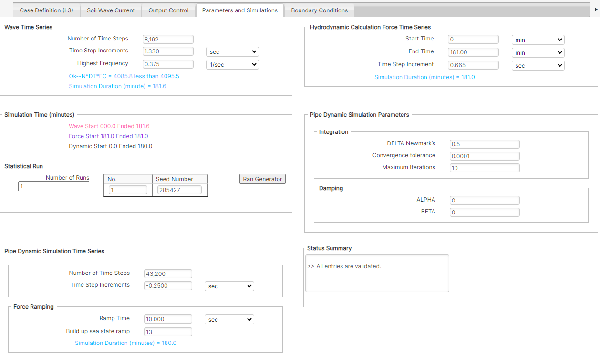This screenshot has height=364, width=600.
Task: Switch to the Output Control tab
Action: (x=168, y=10)
